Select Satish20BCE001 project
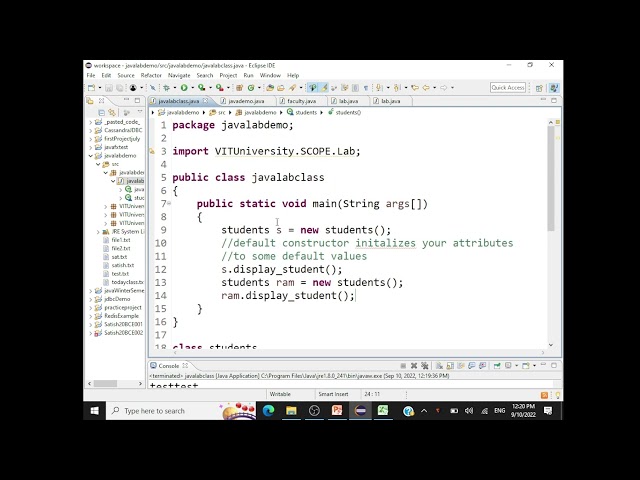This screenshot has width=640, height=480. (x=123, y=324)
